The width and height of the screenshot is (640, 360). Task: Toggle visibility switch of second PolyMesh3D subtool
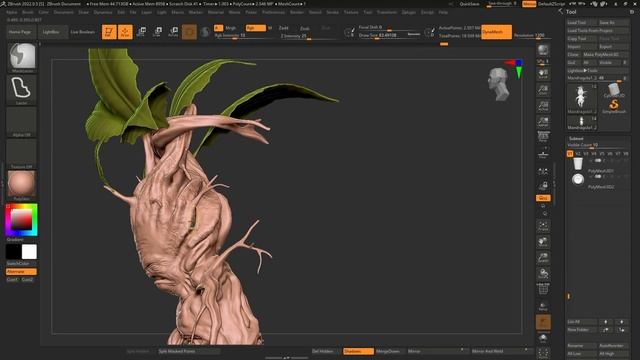coord(598,177)
